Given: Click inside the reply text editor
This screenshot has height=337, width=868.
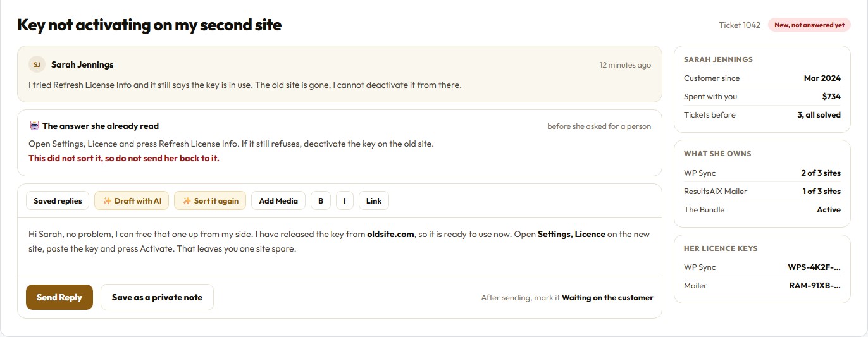Looking at the screenshot, I should pos(340,247).
